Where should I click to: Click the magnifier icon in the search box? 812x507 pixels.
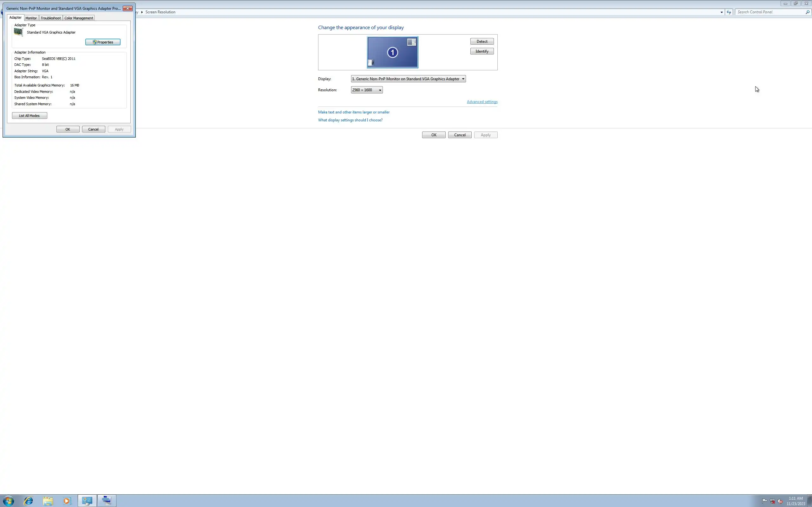click(x=807, y=12)
